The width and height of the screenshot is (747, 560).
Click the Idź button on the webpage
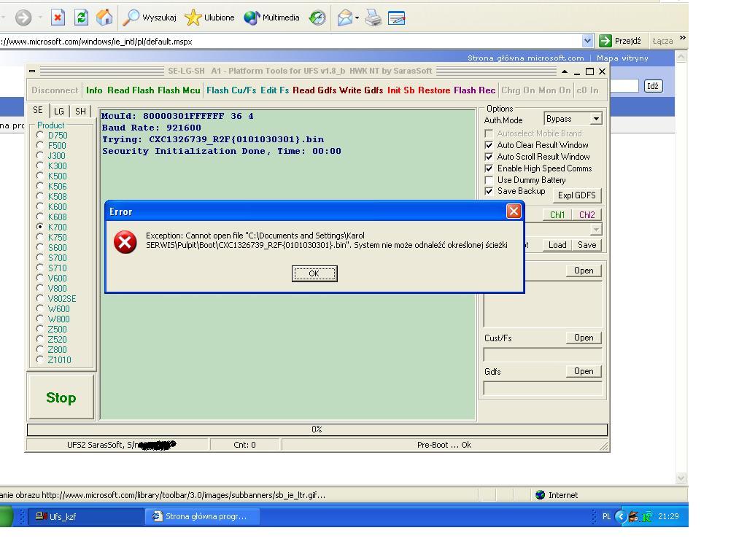(653, 86)
